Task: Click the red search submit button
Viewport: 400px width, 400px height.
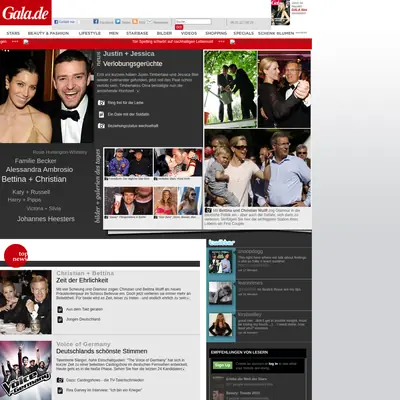Action: point(179,27)
